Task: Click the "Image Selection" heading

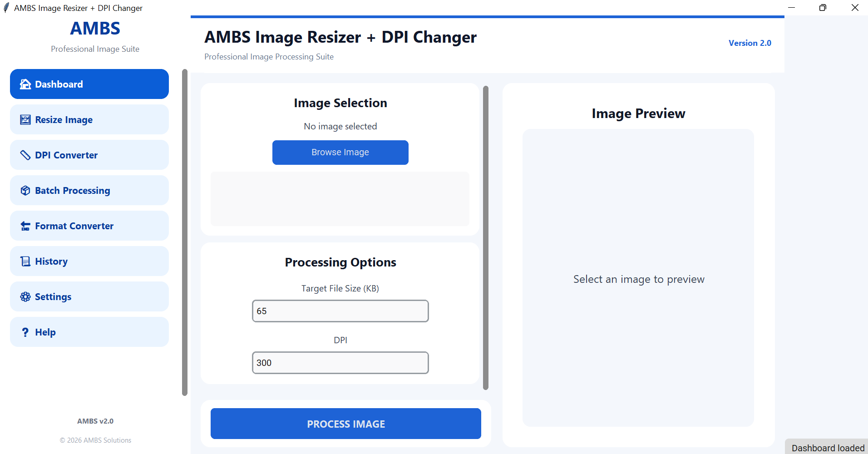Action: pyautogui.click(x=340, y=103)
